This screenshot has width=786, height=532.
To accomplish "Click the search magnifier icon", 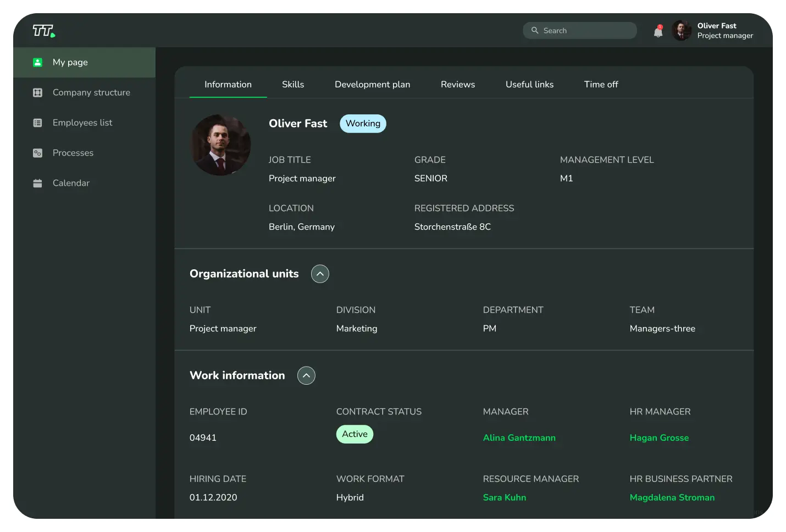I will 534,31.
